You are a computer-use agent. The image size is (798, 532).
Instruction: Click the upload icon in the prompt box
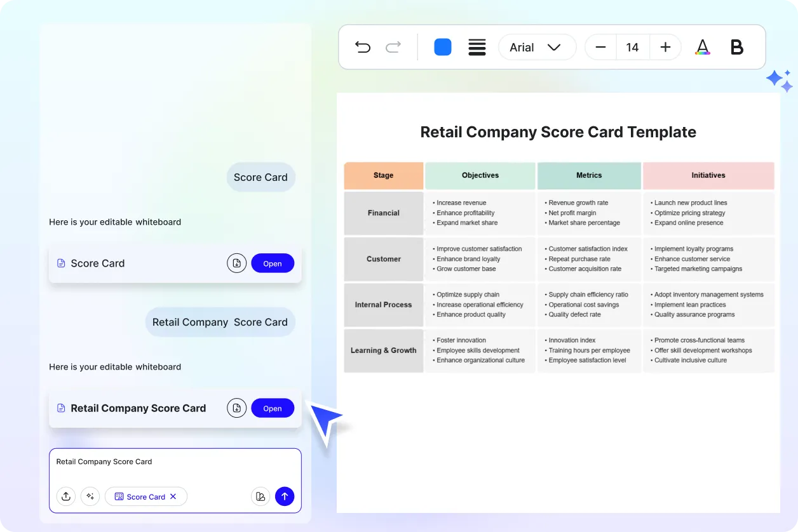(x=66, y=496)
